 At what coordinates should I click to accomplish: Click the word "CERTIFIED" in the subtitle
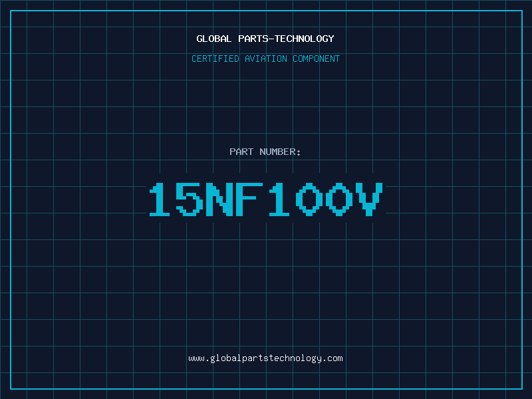pyautogui.click(x=215, y=59)
